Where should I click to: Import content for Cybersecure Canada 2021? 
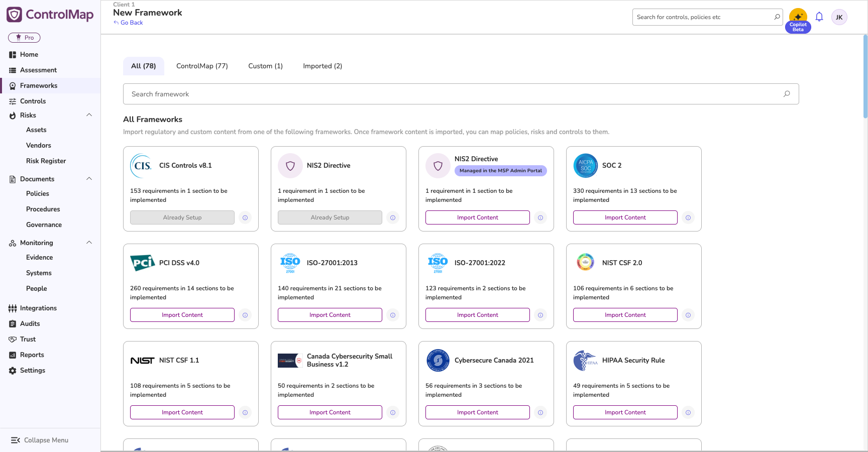(478, 412)
